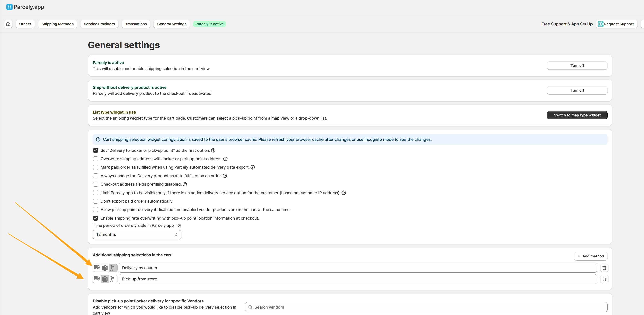Select truck icon for Delivery by courier row
Image resolution: width=644 pixels, height=315 pixels.
[97, 268]
